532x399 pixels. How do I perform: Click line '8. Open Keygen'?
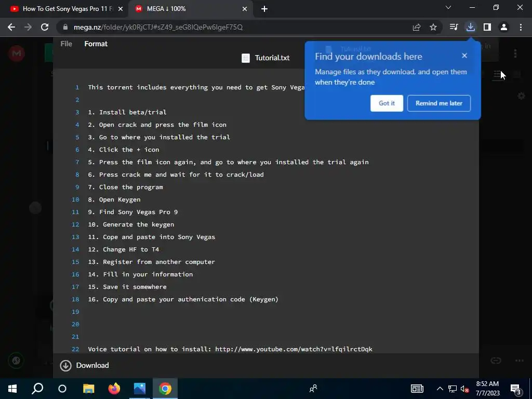[114, 199]
